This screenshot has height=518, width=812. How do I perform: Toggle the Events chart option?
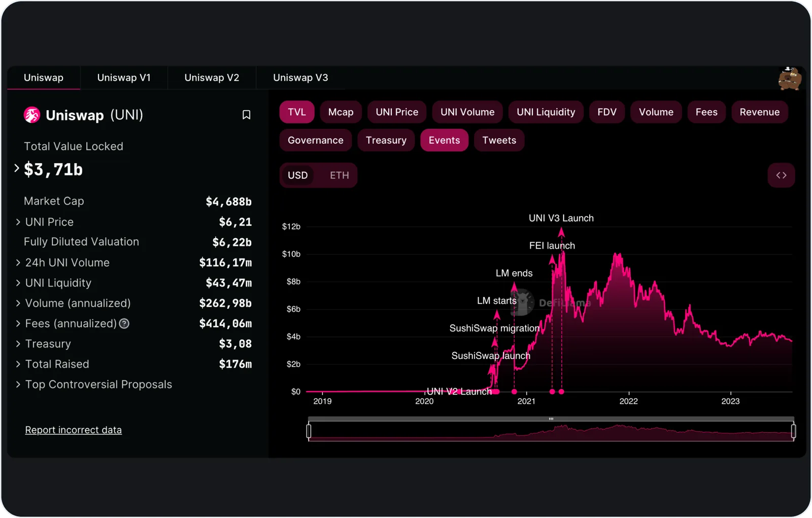pos(444,140)
